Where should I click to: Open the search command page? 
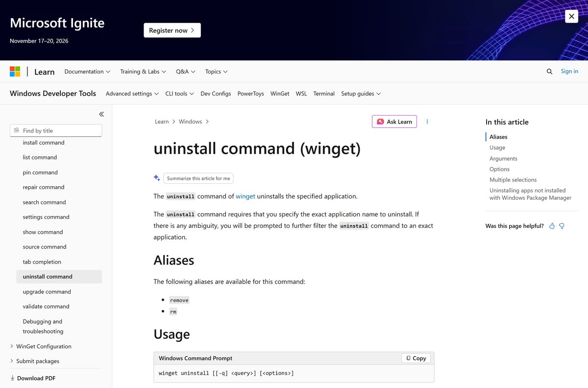tap(44, 202)
